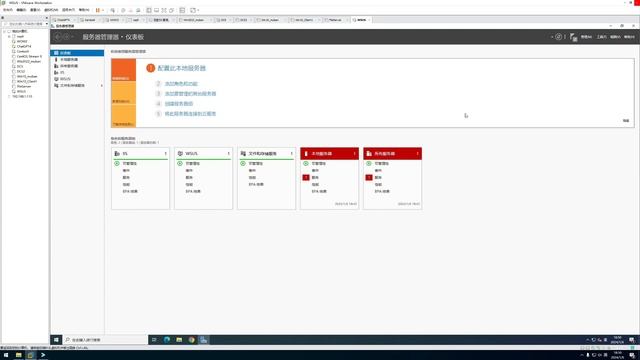Open snapshot manager icon in VMware toolbar
This screenshot has width=640, height=360.
[138, 10]
